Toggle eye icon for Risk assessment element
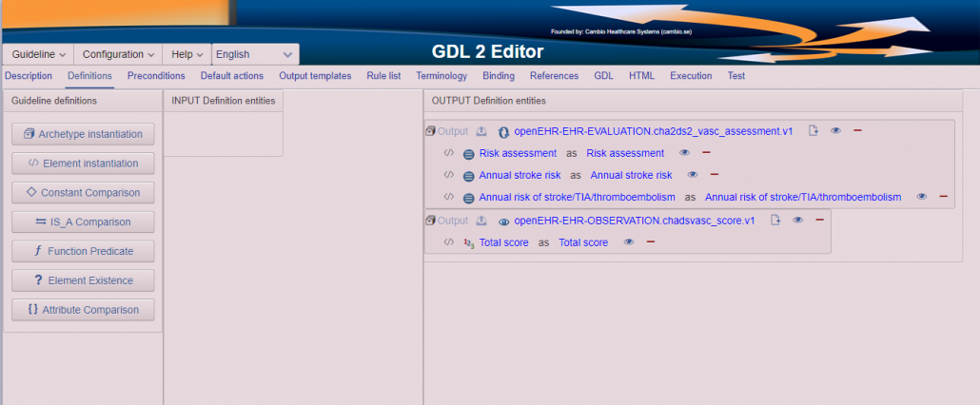This screenshot has width=980, height=405. click(684, 153)
